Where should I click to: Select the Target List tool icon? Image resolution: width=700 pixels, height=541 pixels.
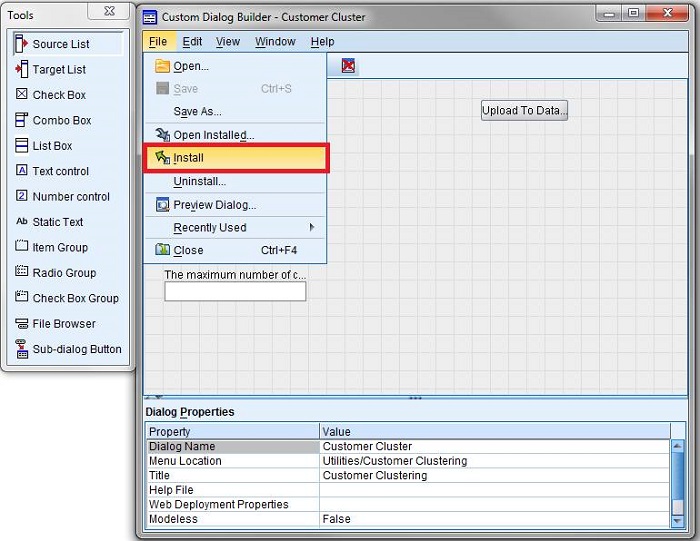click(21, 69)
